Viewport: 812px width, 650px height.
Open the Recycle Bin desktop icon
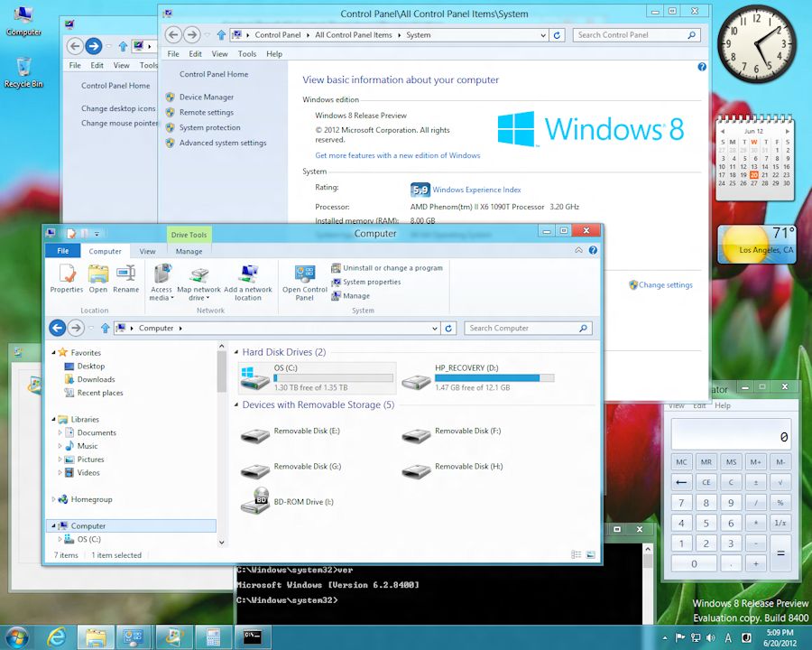coord(23,72)
